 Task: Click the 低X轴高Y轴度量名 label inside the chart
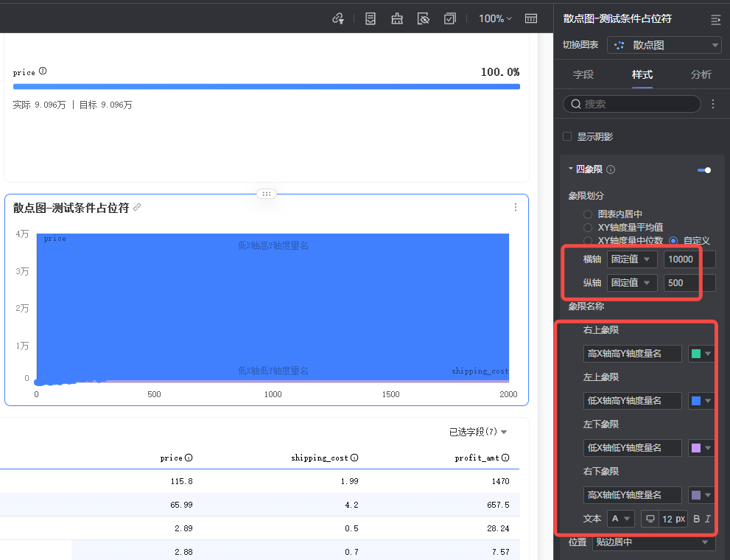tap(273, 245)
